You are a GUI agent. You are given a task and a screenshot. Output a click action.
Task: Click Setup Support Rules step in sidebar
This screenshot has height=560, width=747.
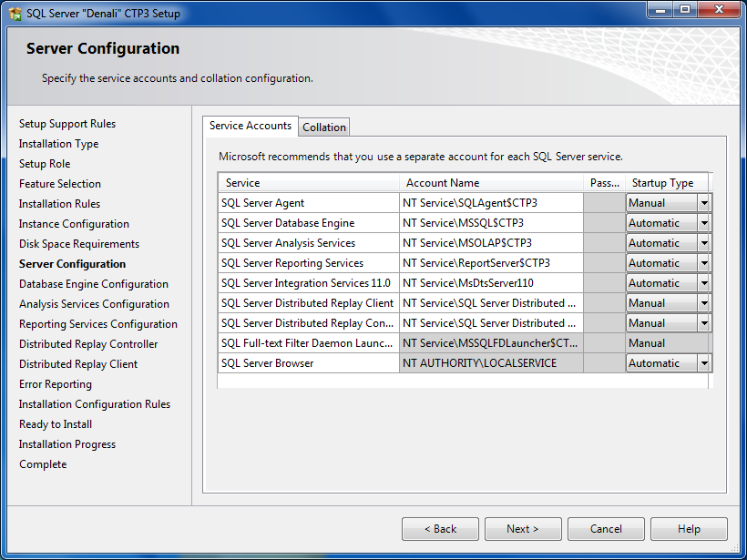point(67,124)
